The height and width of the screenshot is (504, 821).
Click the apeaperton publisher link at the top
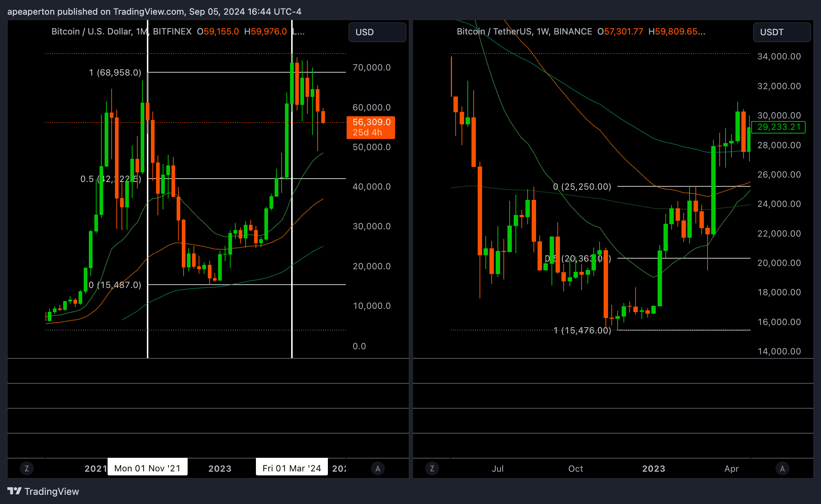click(31, 11)
